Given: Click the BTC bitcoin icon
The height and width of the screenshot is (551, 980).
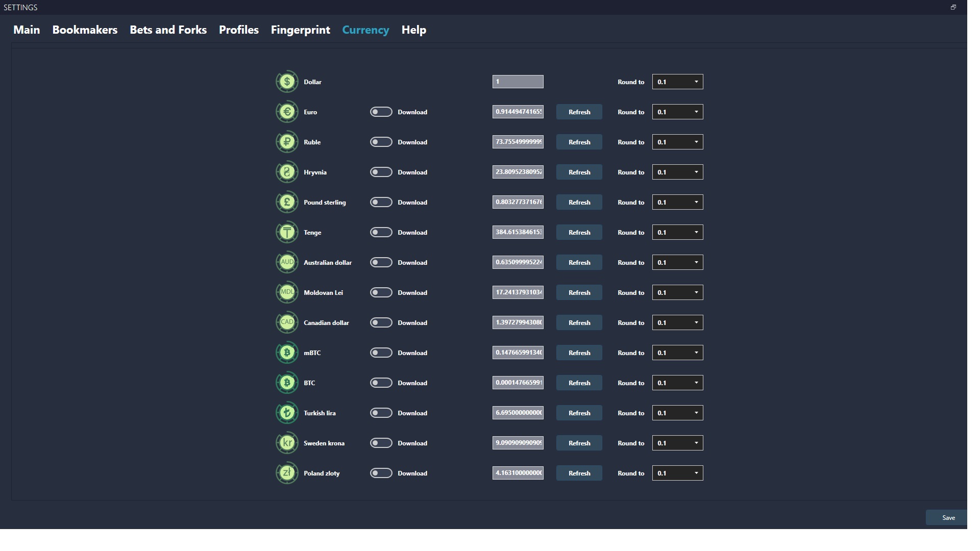Looking at the screenshot, I should point(287,383).
